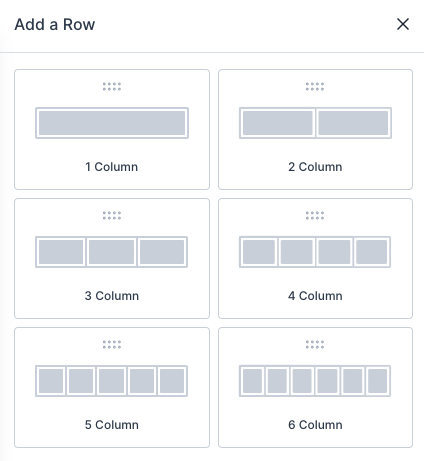424x461 pixels.
Task: Choose the "4 Column" text label
Action: click(x=315, y=296)
